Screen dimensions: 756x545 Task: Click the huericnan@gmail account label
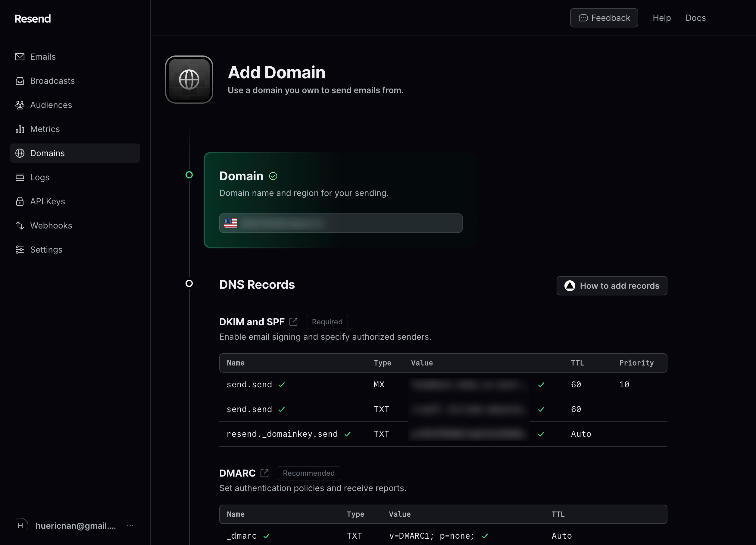pyautogui.click(x=76, y=526)
